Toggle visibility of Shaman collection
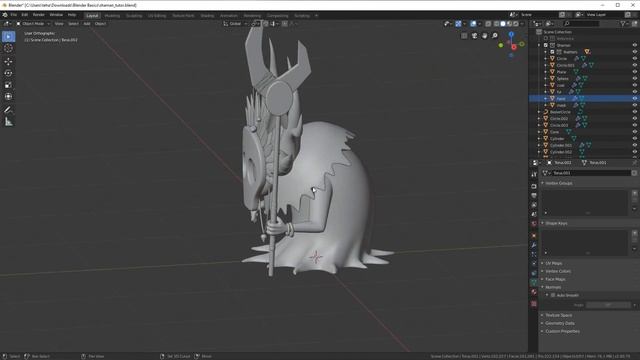 pos(635,45)
